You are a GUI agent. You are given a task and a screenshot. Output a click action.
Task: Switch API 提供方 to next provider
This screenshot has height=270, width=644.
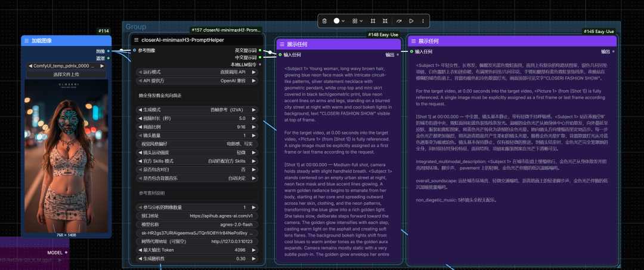[x=253, y=81]
